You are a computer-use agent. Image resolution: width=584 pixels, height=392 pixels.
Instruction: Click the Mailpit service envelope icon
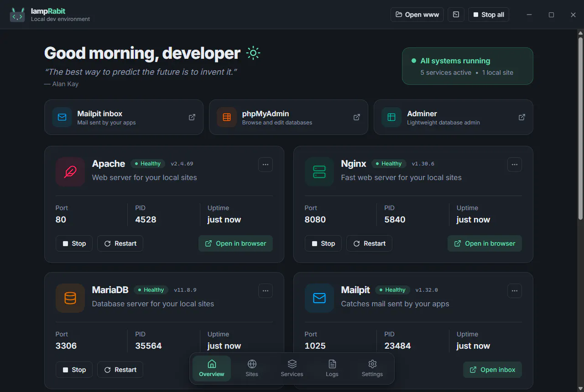pyautogui.click(x=319, y=298)
